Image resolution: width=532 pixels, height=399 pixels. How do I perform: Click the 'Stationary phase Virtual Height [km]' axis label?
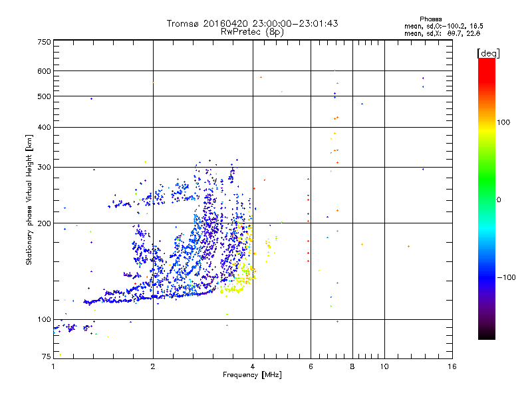click(29, 200)
